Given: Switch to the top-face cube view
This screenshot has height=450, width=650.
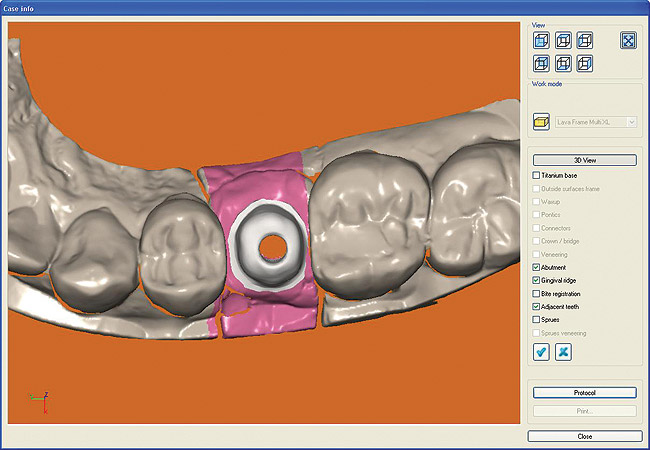Looking at the screenshot, I should (563, 41).
